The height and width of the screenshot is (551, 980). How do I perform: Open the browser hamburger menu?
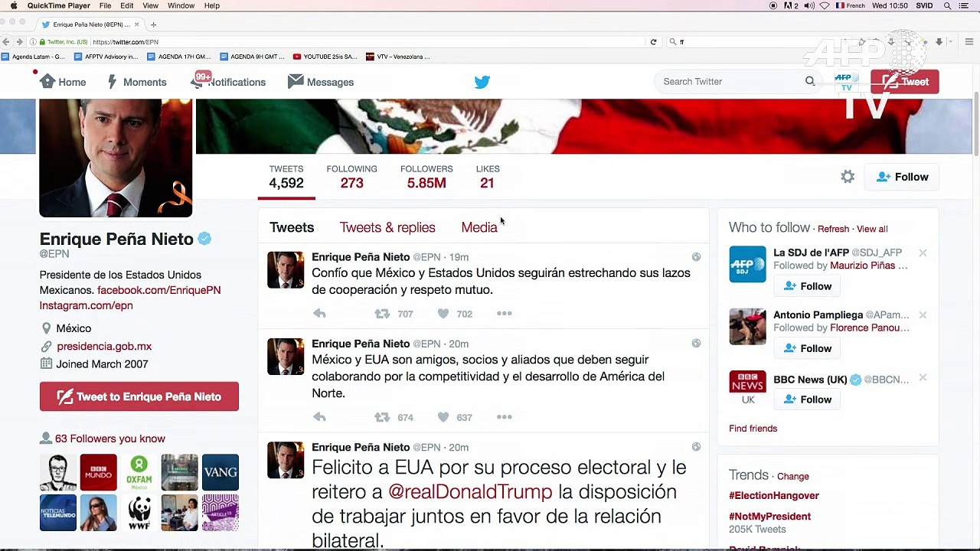(x=969, y=42)
